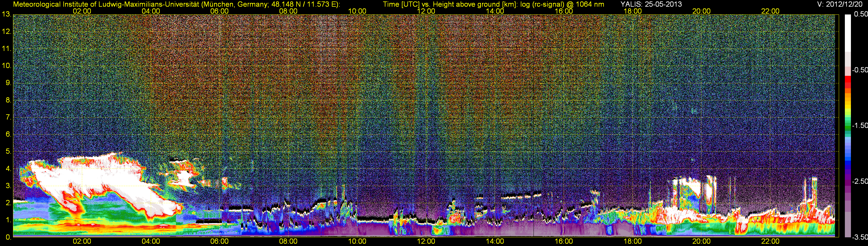Image resolution: width=868 pixels, height=246 pixels.
Task: Click the '9.' height axis label
Action: click(8, 83)
